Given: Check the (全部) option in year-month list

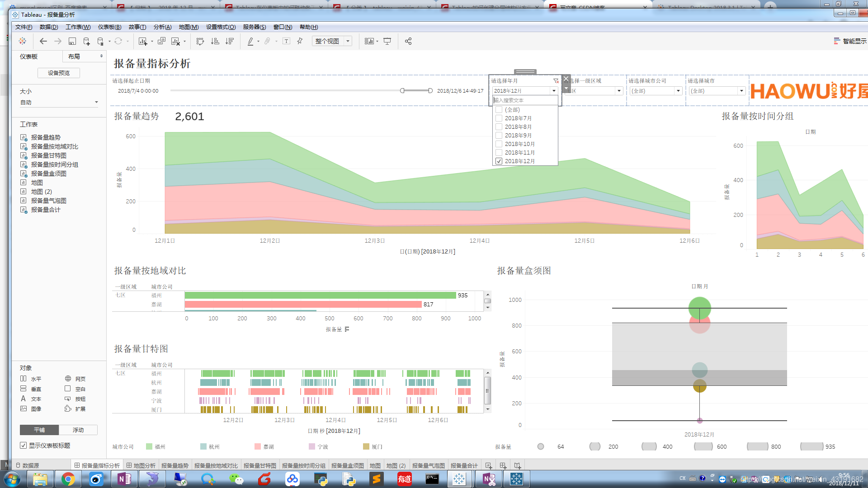Looking at the screenshot, I should coord(499,110).
